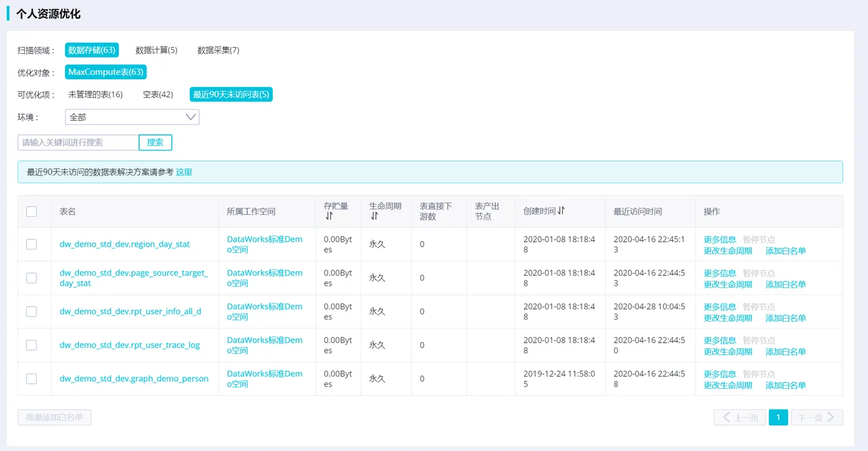This screenshot has height=451, width=868.
Task: Click the 最近访问时间 column header
Action: click(638, 211)
